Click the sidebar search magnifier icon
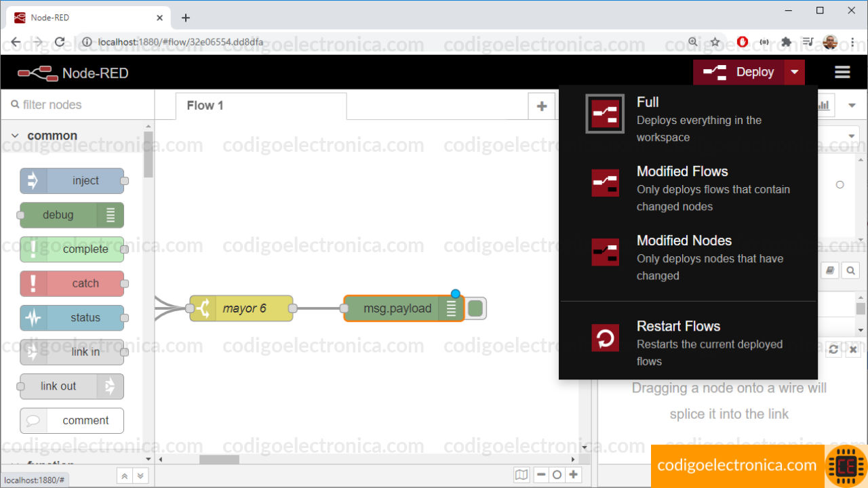The image size is (868, 488). tap(850, 270)
